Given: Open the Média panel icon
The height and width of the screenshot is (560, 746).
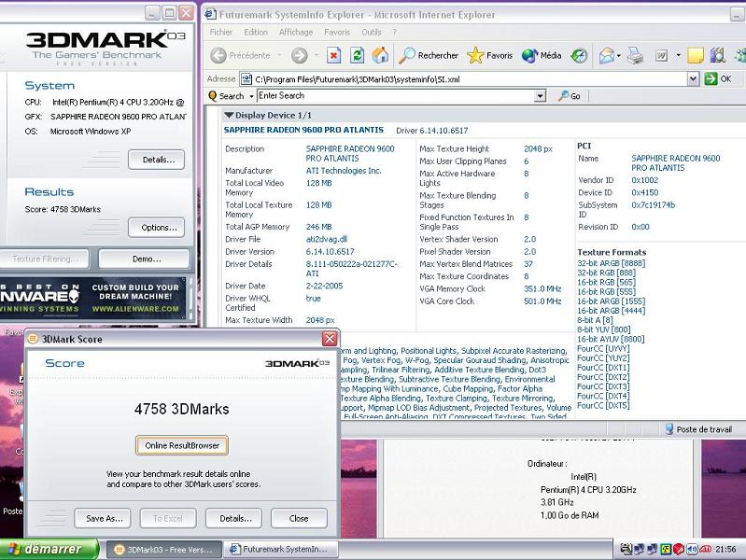Looking at the screenshot, I should 542,56.
